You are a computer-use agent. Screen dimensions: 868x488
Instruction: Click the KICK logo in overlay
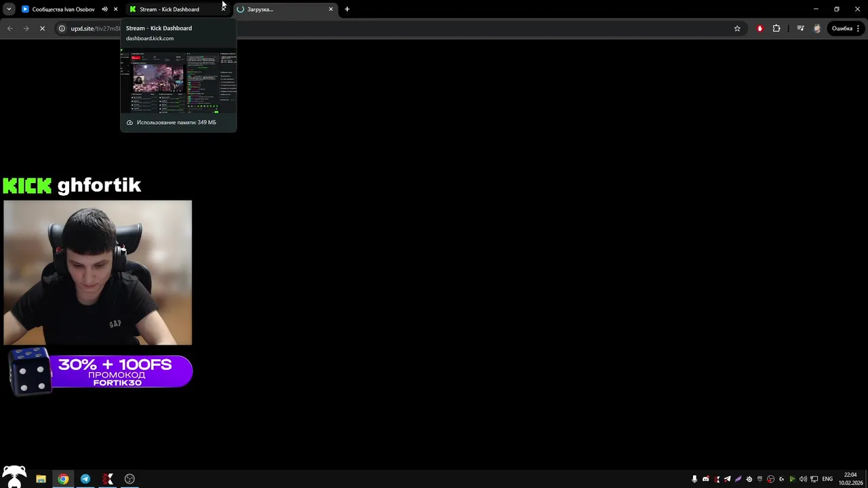point(27,186)
